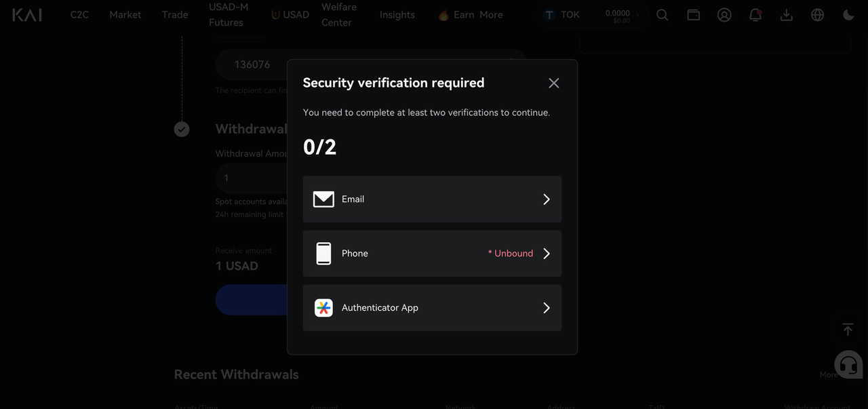Open the customer support headset icon
Screen dimensions: 868x409
coord(848,365)
